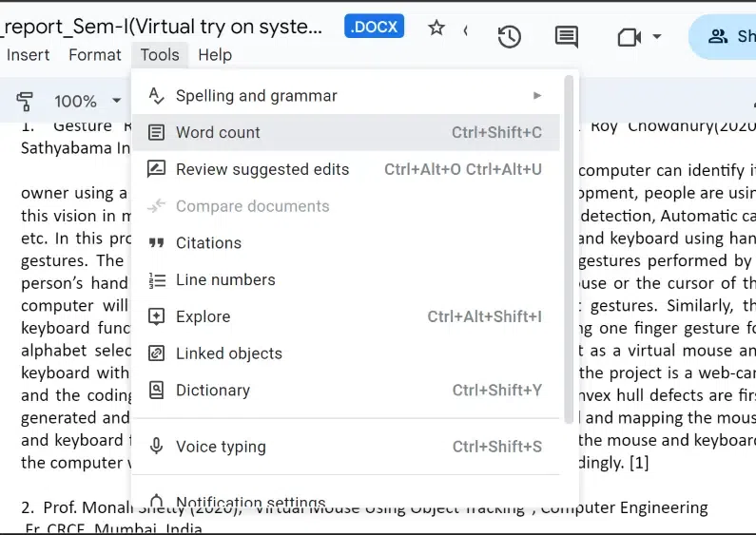Click the Voice typing microphone icon
756x535 pixels.
(x=157, y=447)
